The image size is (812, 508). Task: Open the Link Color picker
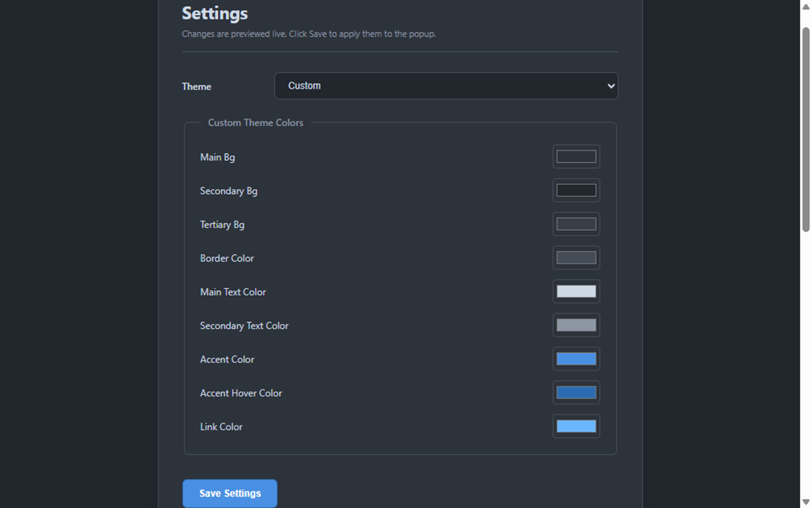(x=576, y=426)
